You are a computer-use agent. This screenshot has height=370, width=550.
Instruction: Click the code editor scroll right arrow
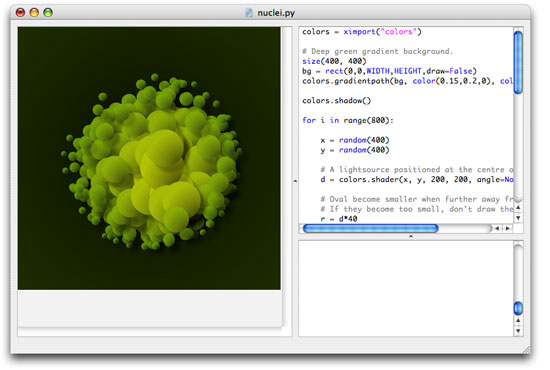coord(507,228)
